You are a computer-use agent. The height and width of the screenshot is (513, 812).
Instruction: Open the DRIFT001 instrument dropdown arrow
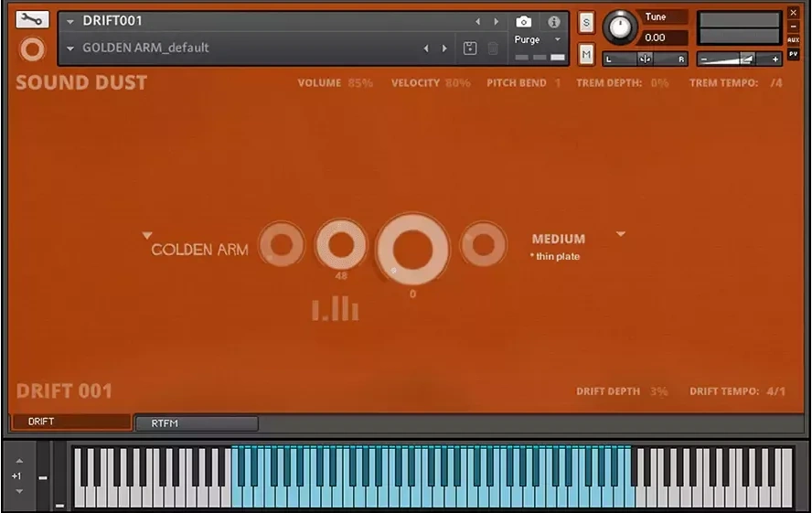pos(70,22)
